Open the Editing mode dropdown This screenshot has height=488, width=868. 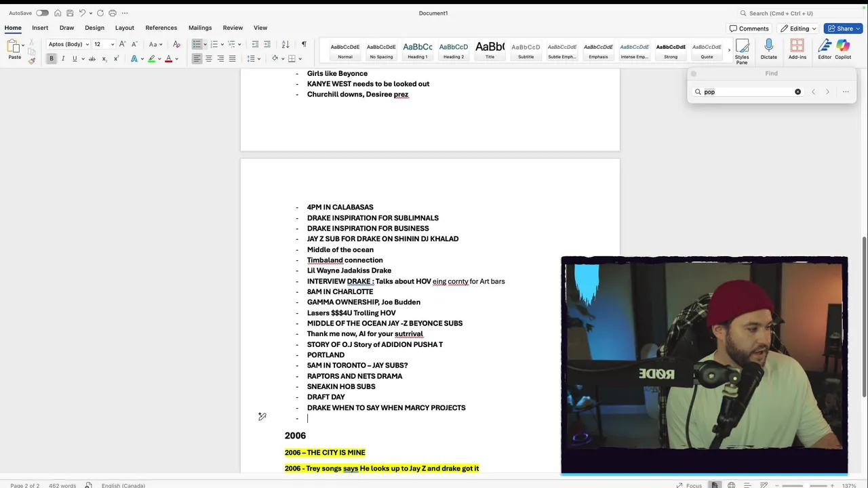[798, 28]
